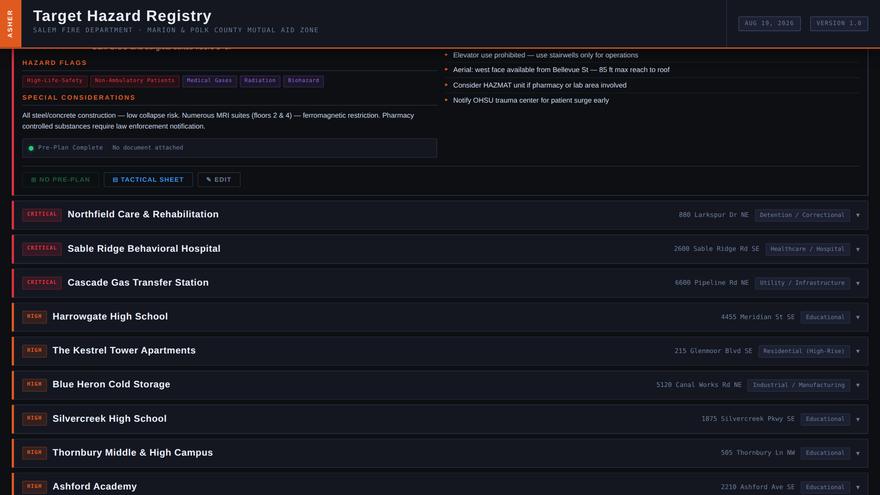Image resolution: width=880 pixels, height=495 pixels.
Task: Click the Healthcare / Hospital category tag
Action: click(807, 249)
